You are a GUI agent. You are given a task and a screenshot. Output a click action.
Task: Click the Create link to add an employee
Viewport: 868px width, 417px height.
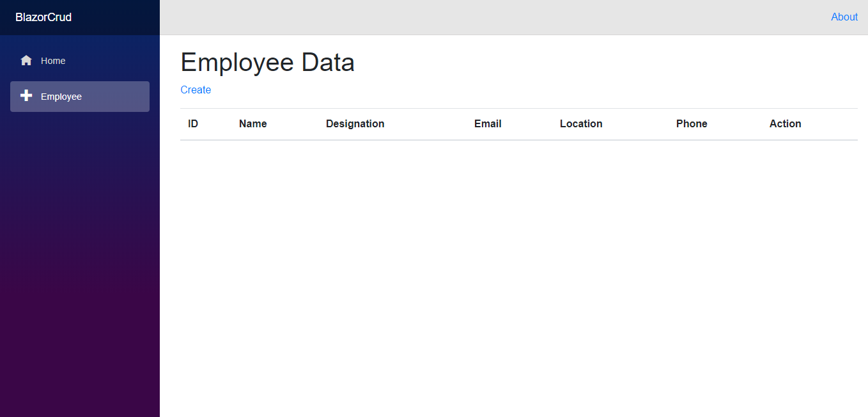click(196, 90)
